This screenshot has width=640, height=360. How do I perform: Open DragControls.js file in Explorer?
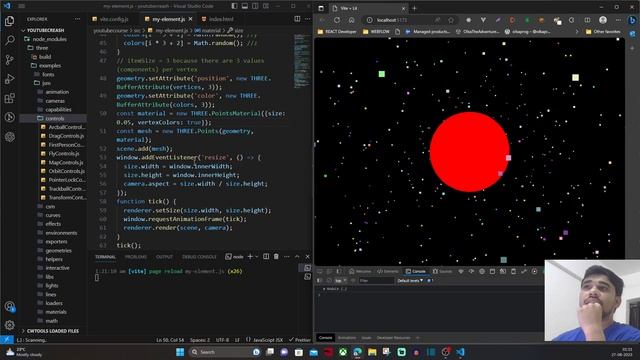click(x=66, y=136)
